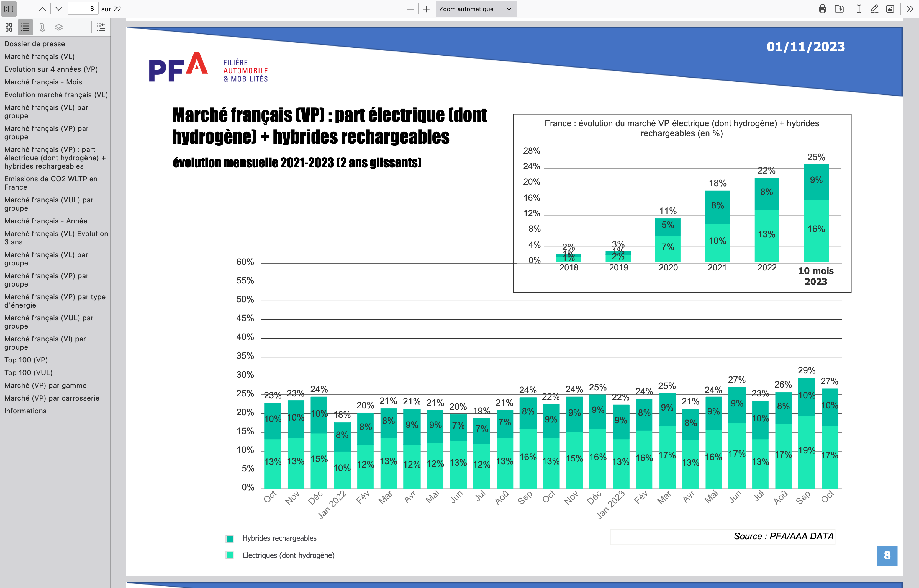Toggle the sidebar panel button

(x=9, y=9)
